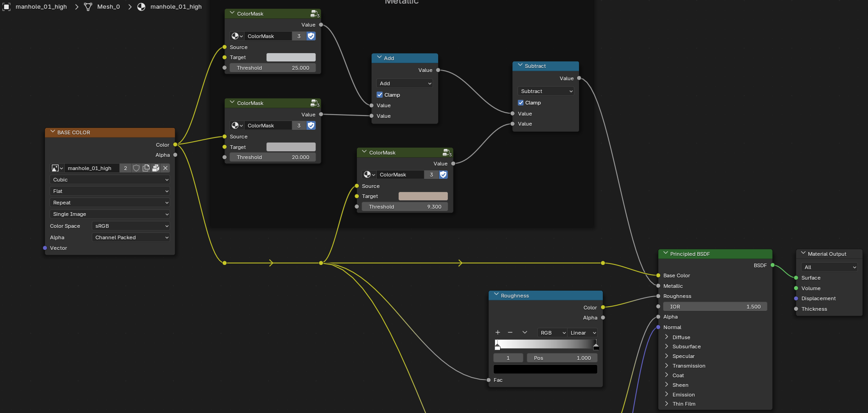868x413 pixels.
Task: Toggle fake user shield on manhole_01_high image
Action: 136,168
